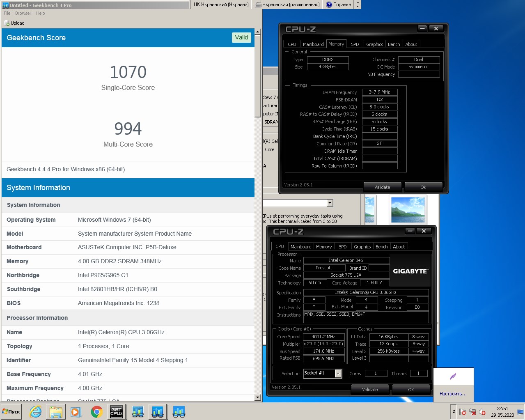
Task: Click the Geekbench scrollbar up arrow
Action: pyautogui.click(x=257, y=32)
